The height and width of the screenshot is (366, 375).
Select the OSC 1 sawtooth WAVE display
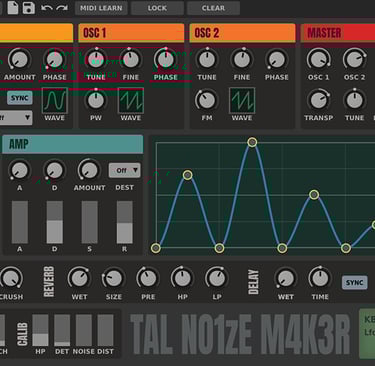[131, 100]
